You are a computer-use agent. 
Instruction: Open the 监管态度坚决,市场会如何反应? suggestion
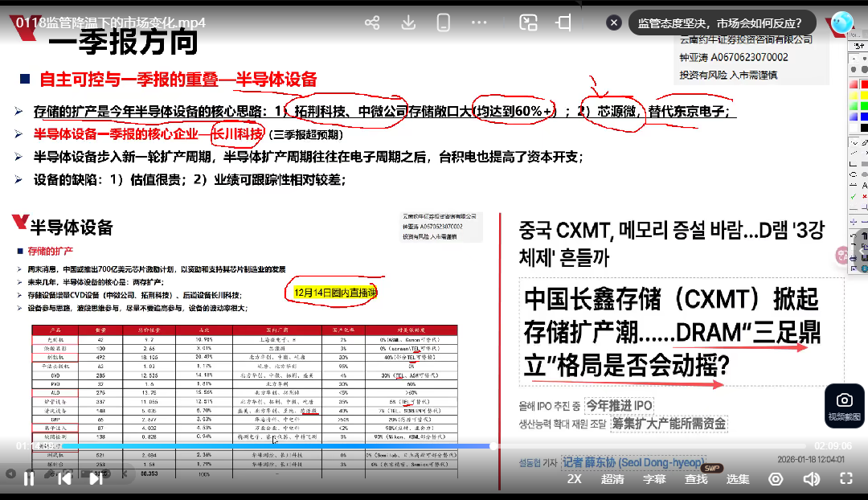click(x=719, y=23)
